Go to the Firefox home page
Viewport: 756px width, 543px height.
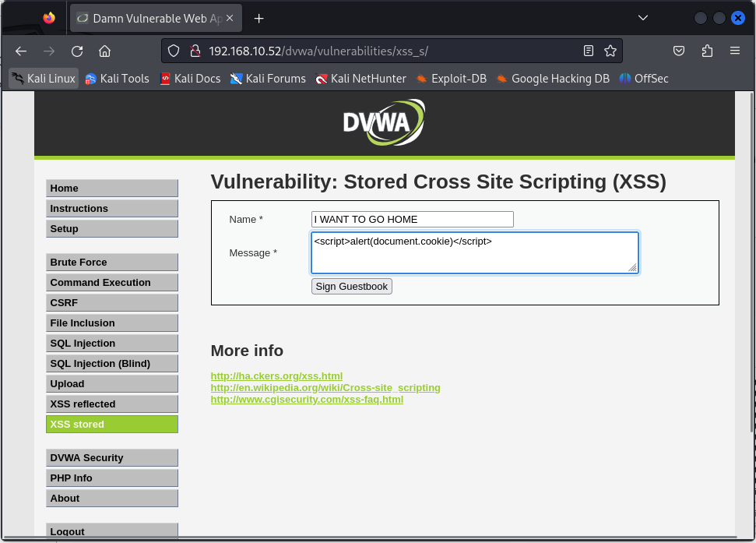point(104,51)
